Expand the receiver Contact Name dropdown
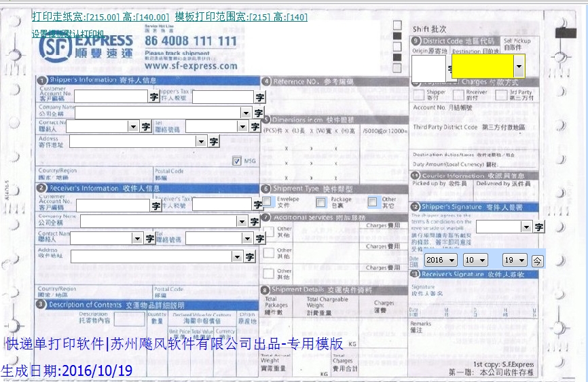 click(137, 238)
